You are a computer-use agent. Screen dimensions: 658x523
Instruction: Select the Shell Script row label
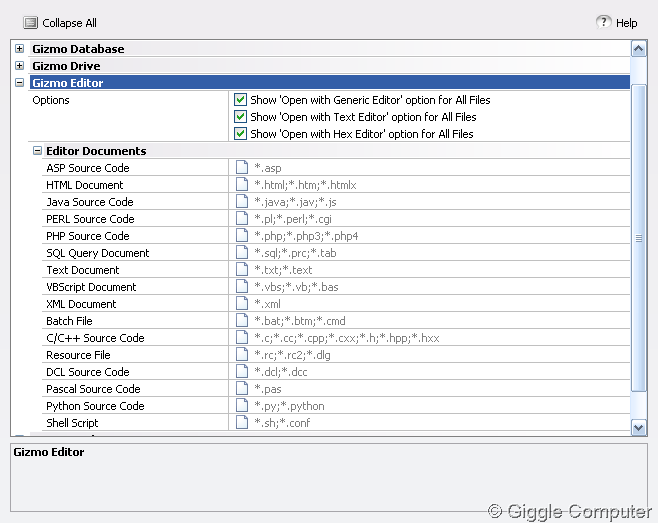coord(72,423)
